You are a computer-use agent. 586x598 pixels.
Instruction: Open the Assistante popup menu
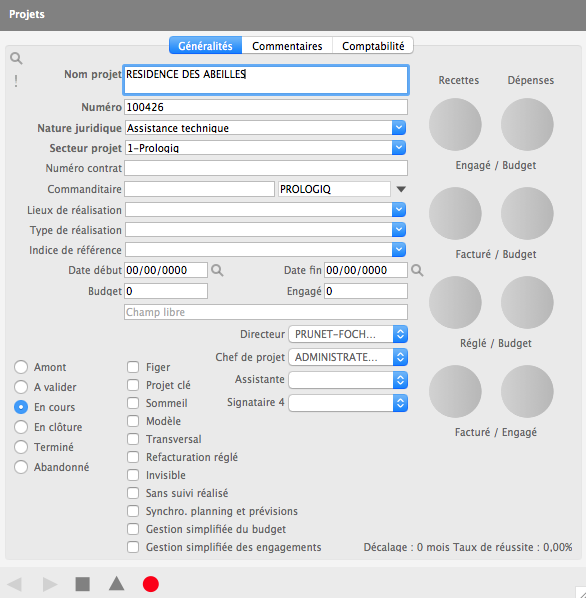point(348,380)
